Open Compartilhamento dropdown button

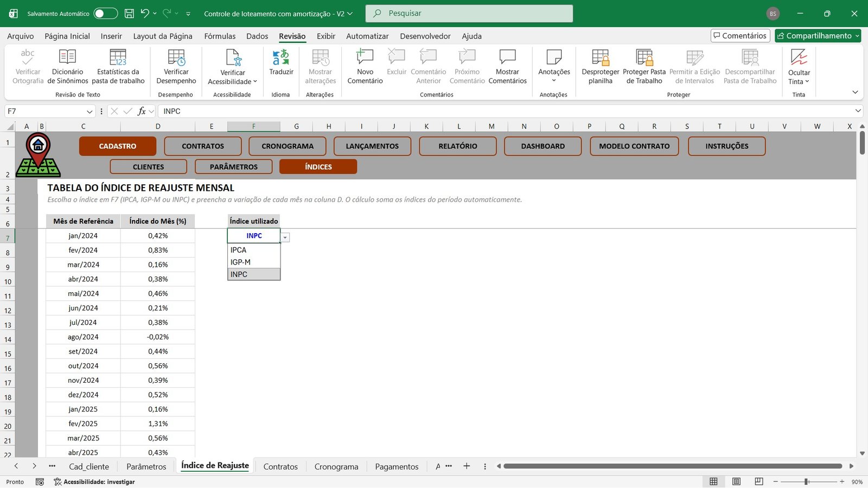click(x=818, y=36)
